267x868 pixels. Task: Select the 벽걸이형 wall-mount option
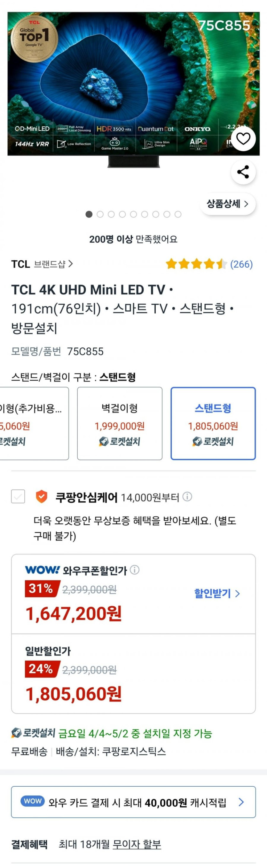[x=120, y=423]
